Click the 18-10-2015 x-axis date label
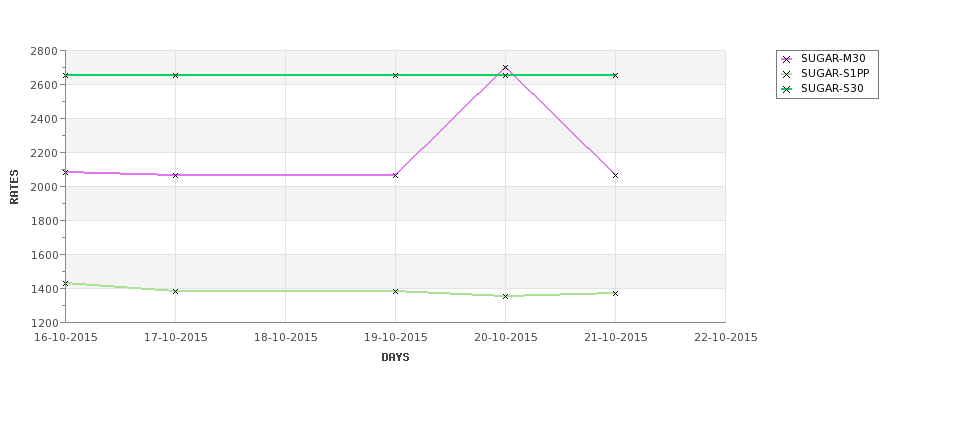Screen dimensions: 975x429 285,337
